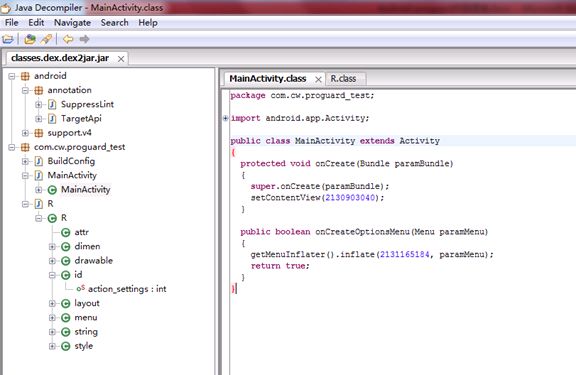This screenshot has width=576, height=375.
Task: Open the Edit menu
Action: pyautogui.click(x=36, y=23)
